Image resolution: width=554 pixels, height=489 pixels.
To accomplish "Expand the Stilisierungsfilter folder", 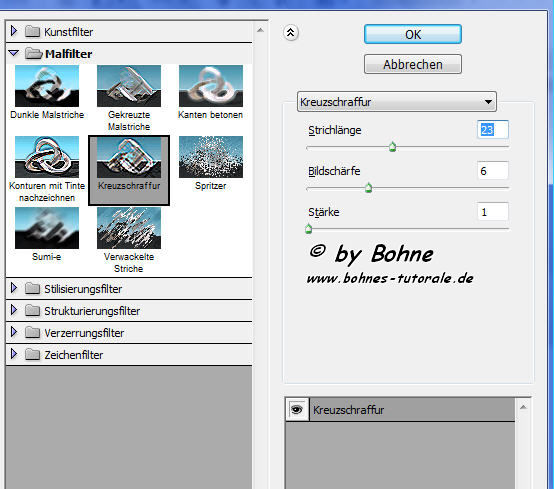I will (14, 288).
